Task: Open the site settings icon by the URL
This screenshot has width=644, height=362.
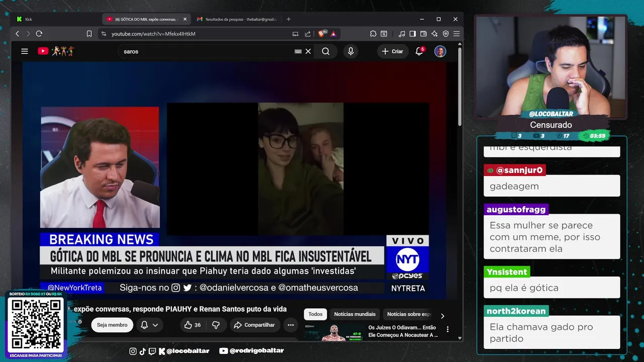Action: 104,34
